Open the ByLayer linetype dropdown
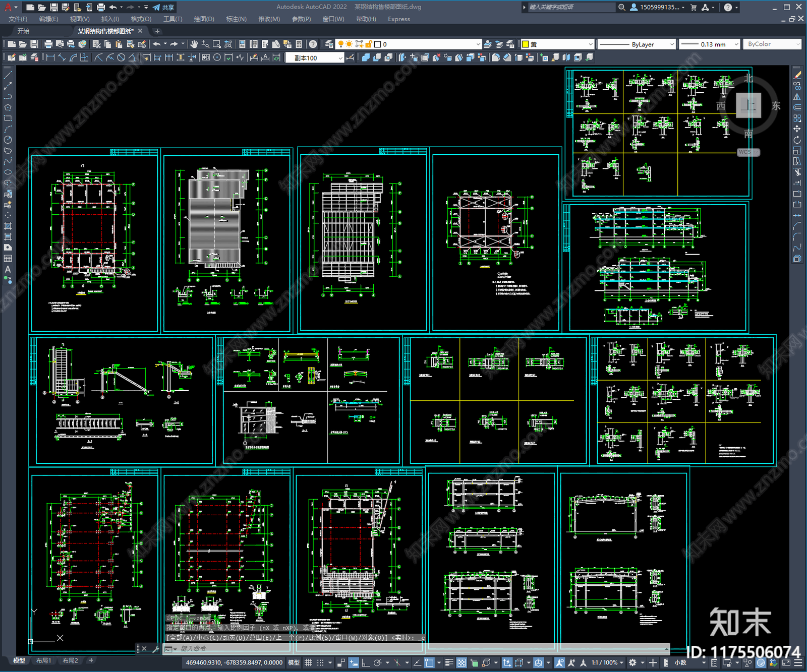This screenshot has width=807, height=672. click(637, 44)
